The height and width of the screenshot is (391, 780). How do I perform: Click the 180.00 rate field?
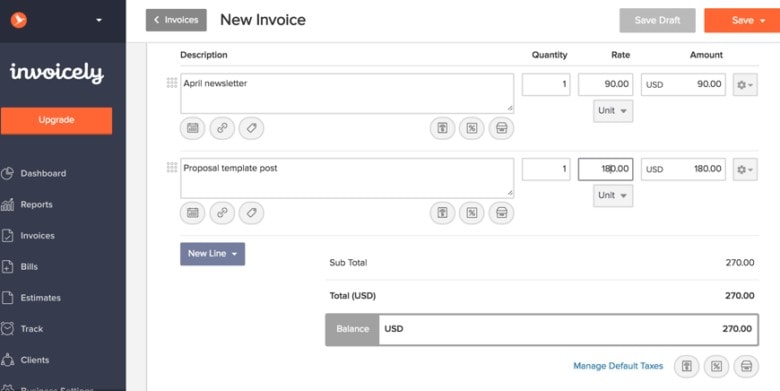pos(605,169)
